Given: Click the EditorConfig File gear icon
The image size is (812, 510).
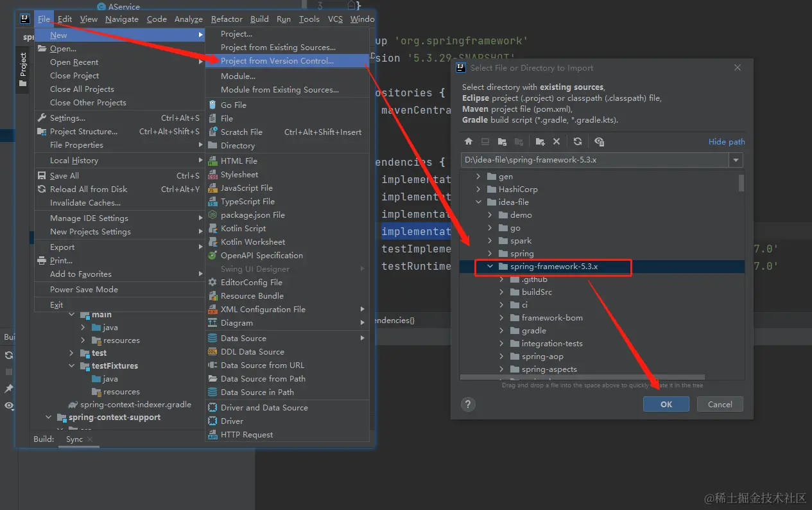Looking at the screenshot, I should pos(212,282).
